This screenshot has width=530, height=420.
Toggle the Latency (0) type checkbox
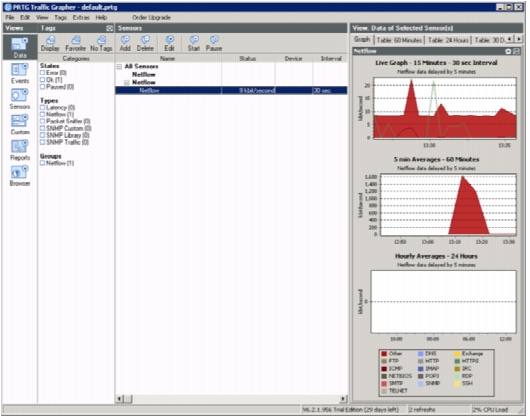click(43, 107)
